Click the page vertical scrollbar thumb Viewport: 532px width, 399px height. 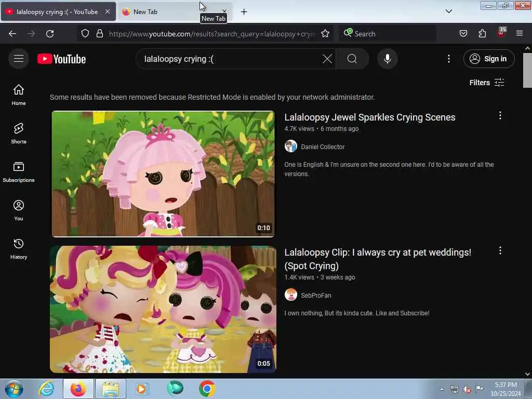coord(527,71)
